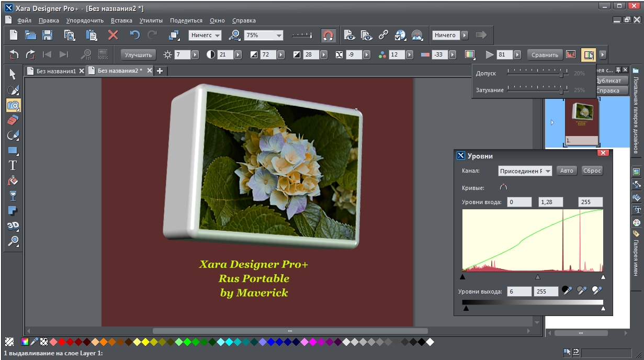Pick the black point eyedropper in Уровни

[x=567, y=290]
